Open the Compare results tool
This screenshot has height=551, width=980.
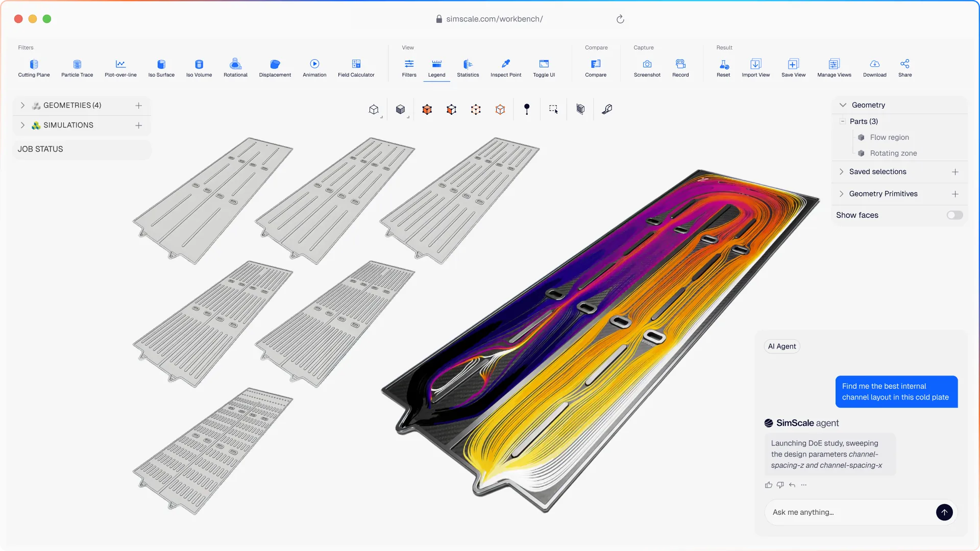[596, 68]
